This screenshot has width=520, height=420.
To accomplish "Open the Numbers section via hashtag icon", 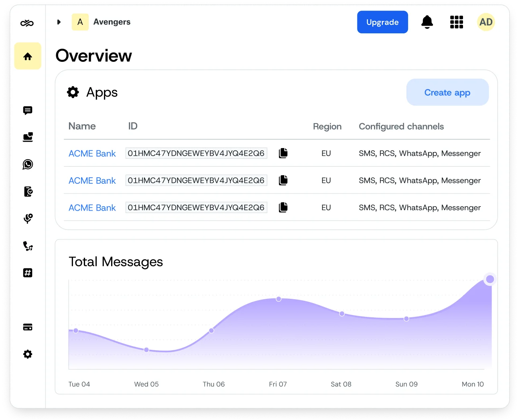I will point(28,273).
